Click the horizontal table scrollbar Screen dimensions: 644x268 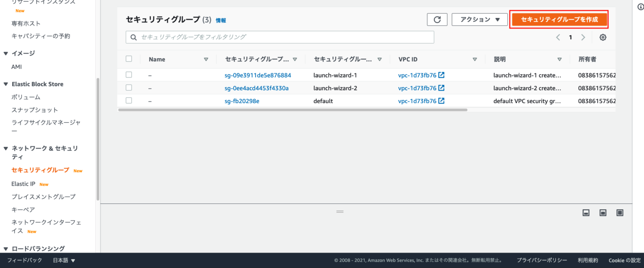(x=293, y=110)
